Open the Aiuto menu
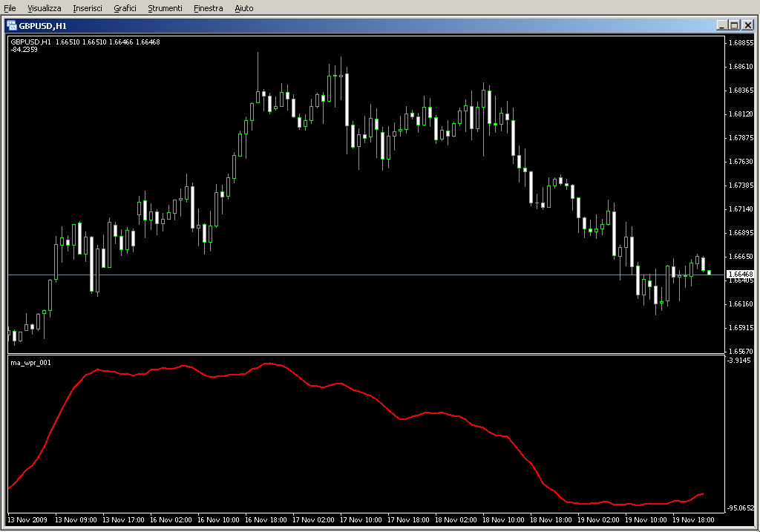Screen dimensions: 760x532 243,8
